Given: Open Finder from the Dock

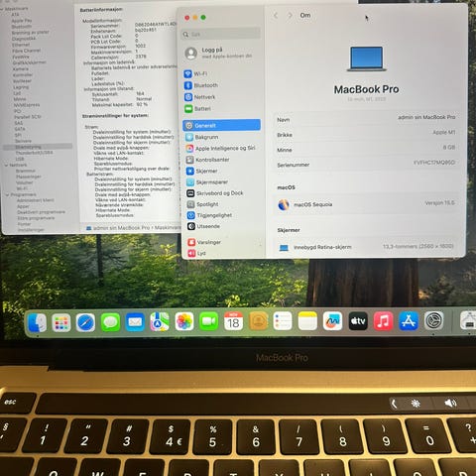Looking at the screenshot, I should 37,322.
